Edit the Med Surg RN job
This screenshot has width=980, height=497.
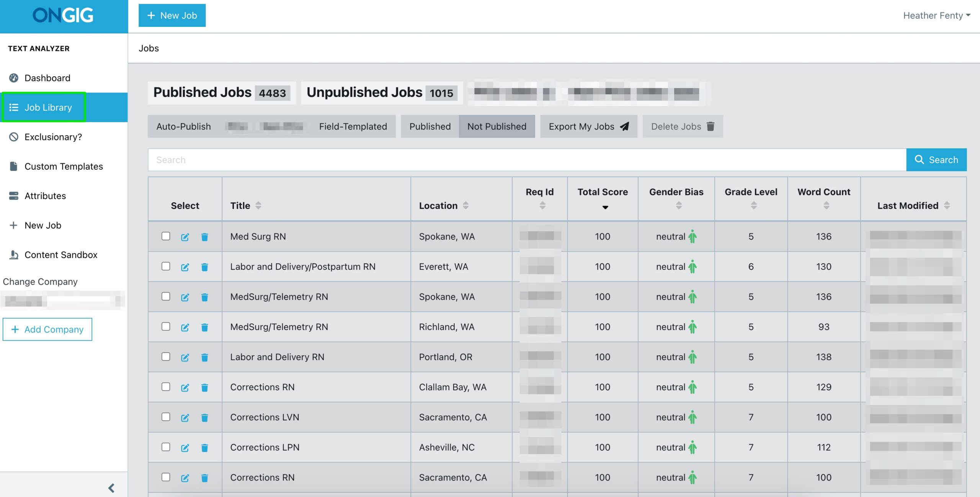185,237
